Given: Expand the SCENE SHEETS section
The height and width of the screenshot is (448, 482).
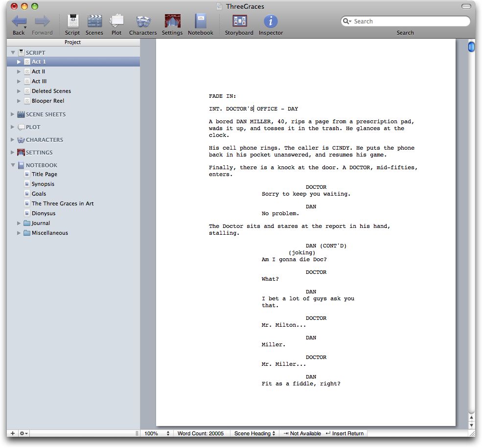Looking at the screenshot, I should tap(13, 114).
